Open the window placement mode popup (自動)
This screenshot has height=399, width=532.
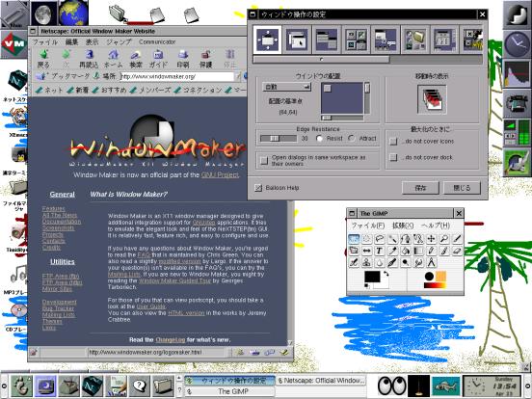click(286, 87)
